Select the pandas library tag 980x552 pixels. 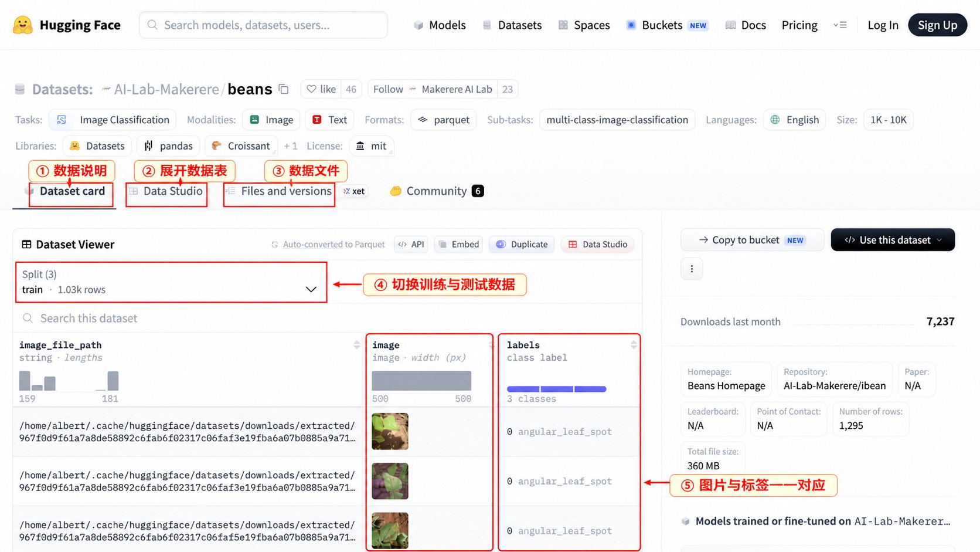coord(168,146)
